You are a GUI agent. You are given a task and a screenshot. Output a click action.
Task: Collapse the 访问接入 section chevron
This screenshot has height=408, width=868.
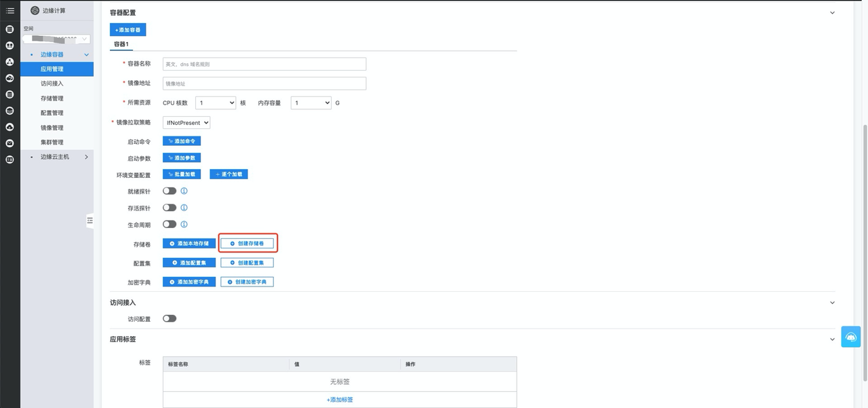pos(833,303)
